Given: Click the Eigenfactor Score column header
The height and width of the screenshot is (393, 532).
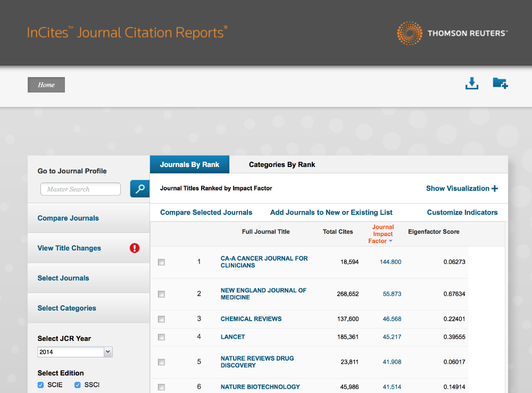Looking at the screenshot, I should (x=434, y=231).
